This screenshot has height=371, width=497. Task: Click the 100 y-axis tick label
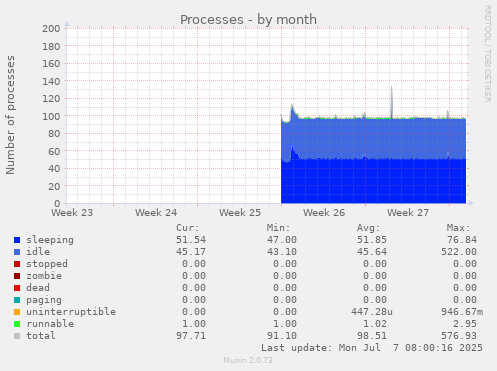coord(51,116)
